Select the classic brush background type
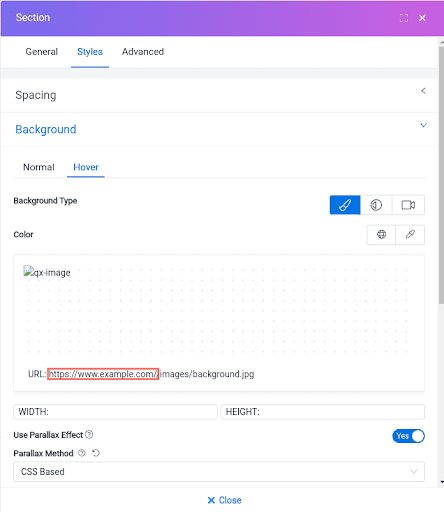 345,205
